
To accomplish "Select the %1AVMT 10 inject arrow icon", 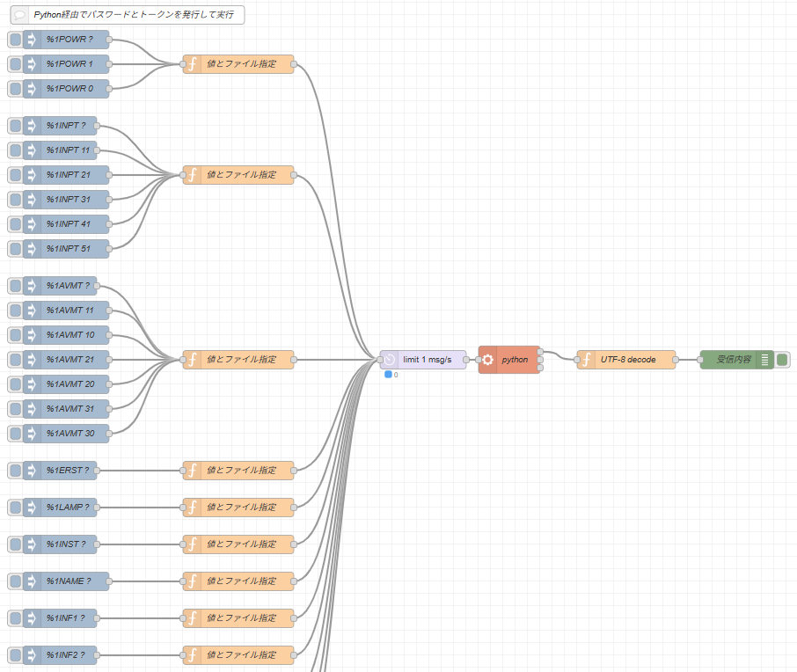I will [x=32, y=335].
